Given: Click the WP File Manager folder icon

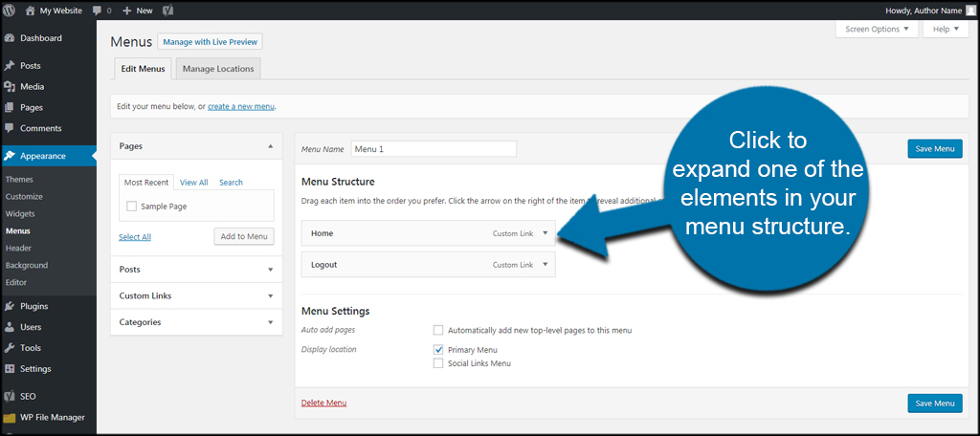Looking at the screenshot, I should click(x=10, y=417).
